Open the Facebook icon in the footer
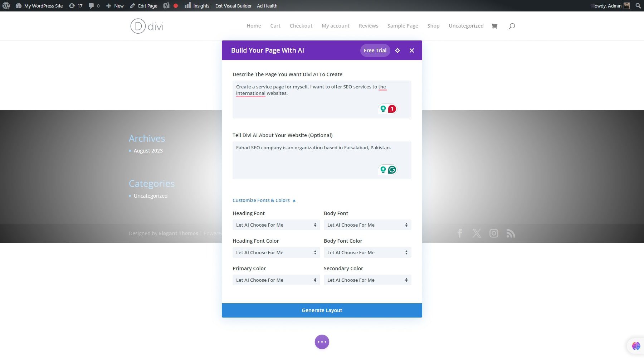The height and width of the screenshot is (358, 644). [x=459, y=233]
